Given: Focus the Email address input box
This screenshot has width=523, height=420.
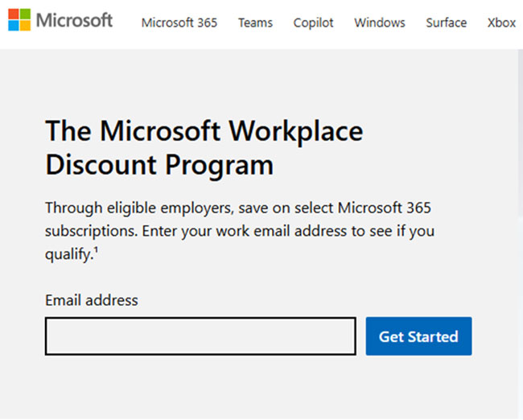Looking at the screenshot, I should (x=200, y=336).
